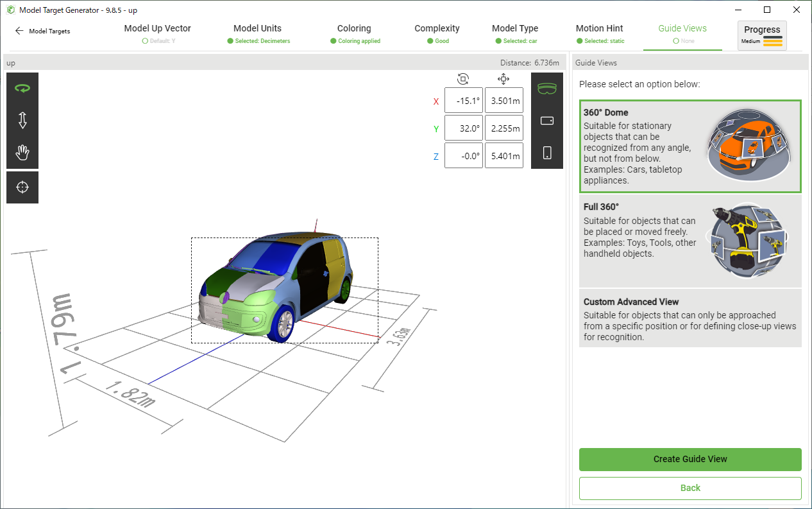Choose the Full 360° guide view option
This screenshot has height=509, width=812.
690,241
